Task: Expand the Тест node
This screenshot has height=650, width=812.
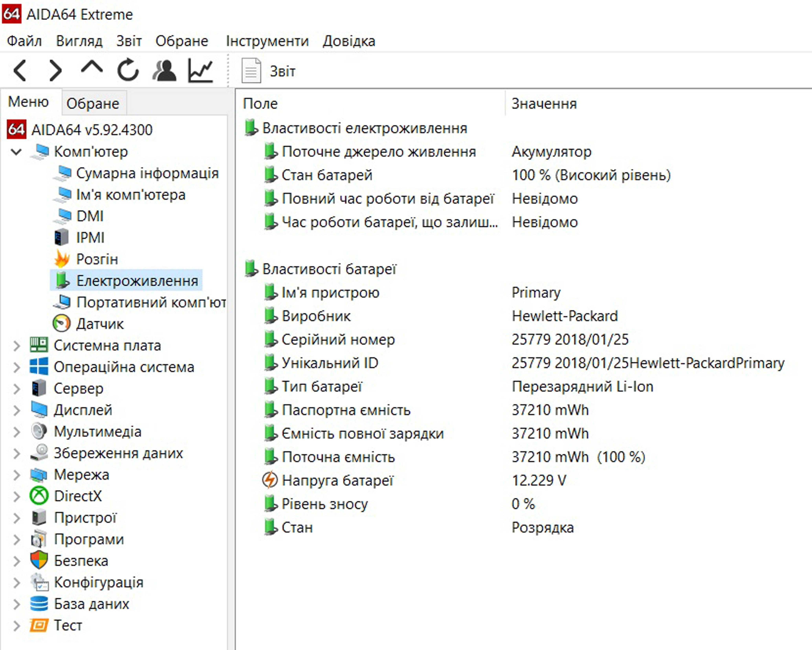Action: (16, 625)
